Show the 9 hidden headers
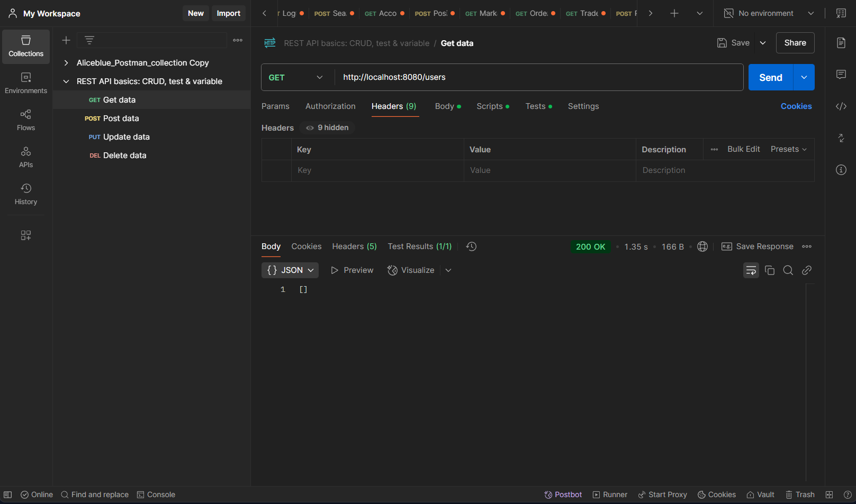Image resolution: width=856 pixels, height=504 pixels. 328,127
